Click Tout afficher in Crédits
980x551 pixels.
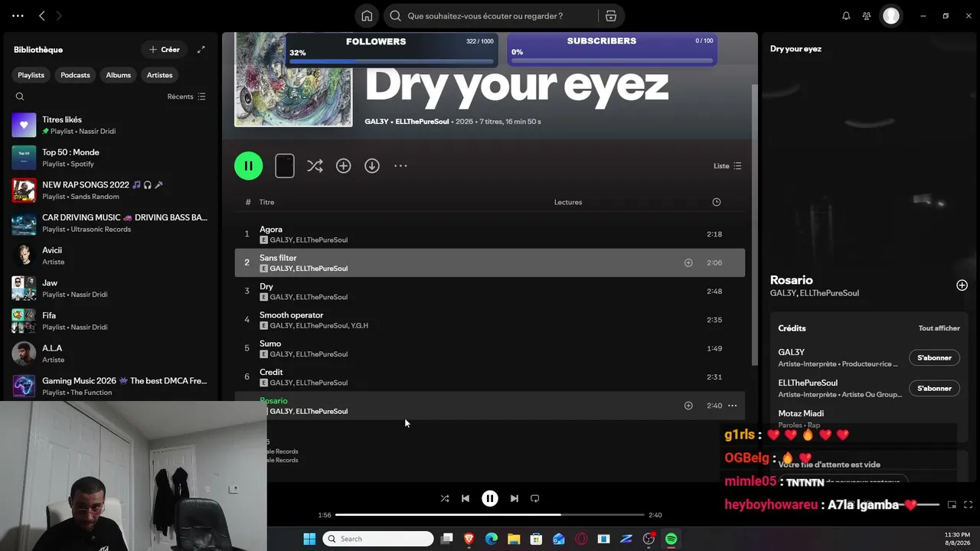click(x=939, y=328)
